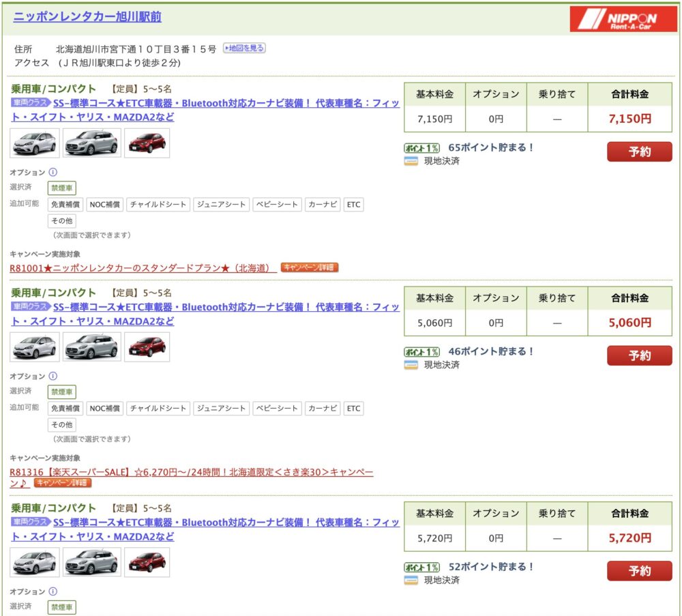Add ベビーシート option in the 7,150円 plan

point(277,205)
